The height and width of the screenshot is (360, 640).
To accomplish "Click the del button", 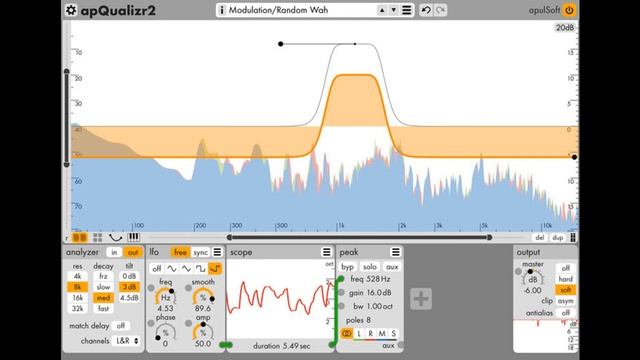I will [x=540, y=238].
